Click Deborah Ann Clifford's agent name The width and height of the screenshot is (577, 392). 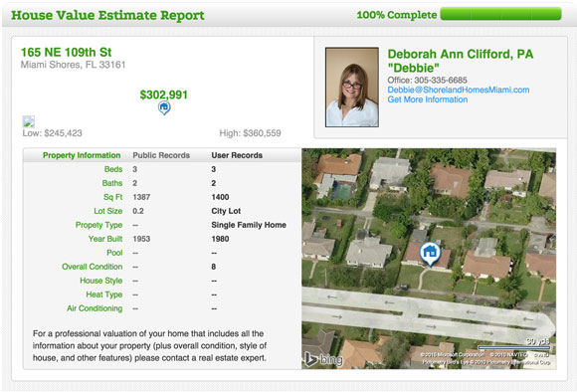[x=460, y=61]
